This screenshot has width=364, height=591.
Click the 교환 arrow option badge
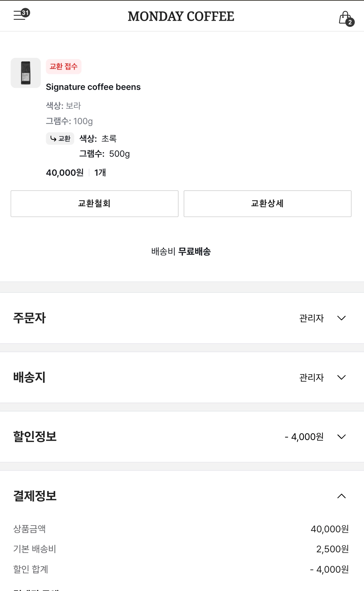tap(60, 138)
